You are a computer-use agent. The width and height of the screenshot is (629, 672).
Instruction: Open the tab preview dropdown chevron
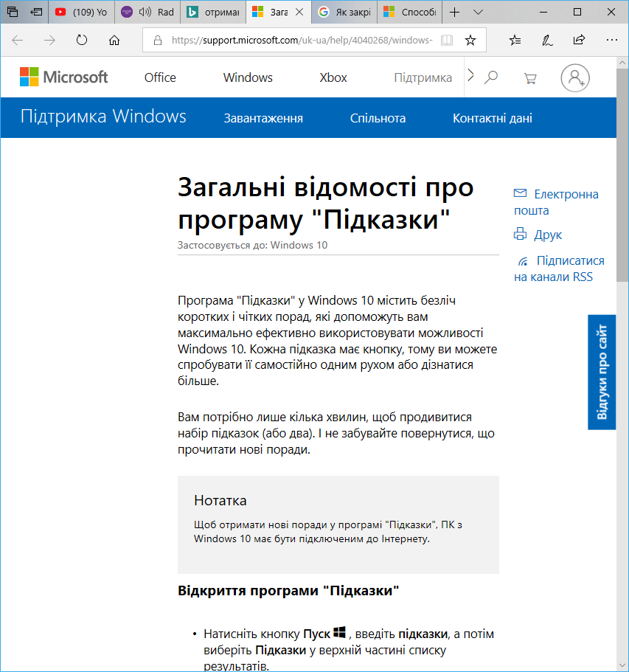[478, 12]
